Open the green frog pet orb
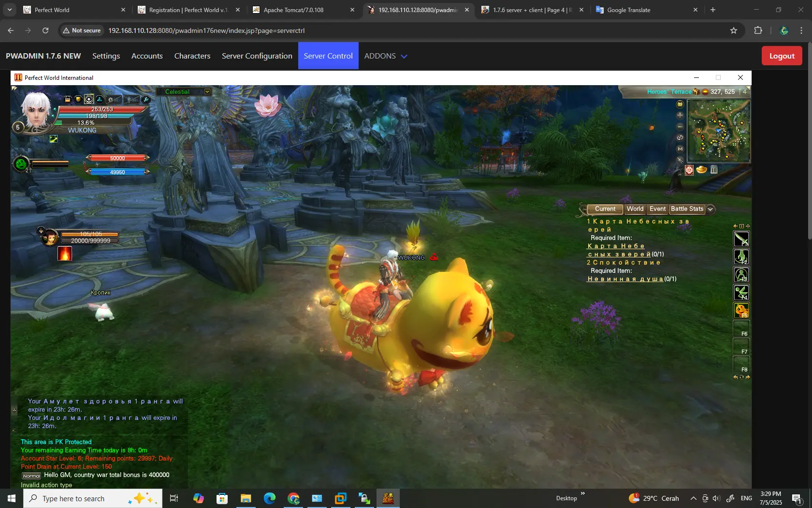This screenshot has height=508, width=812. [21, 164]
